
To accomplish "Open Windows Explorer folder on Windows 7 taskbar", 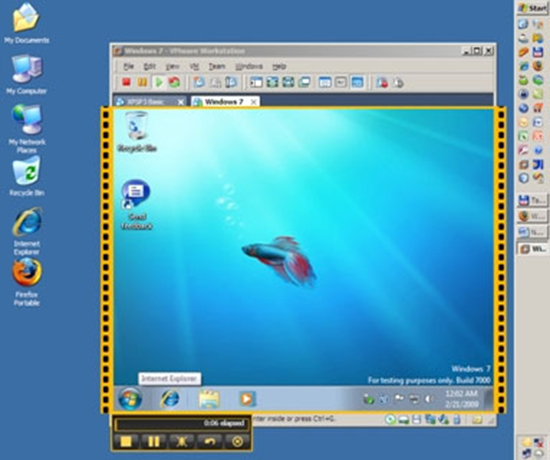I will point(209,399).
